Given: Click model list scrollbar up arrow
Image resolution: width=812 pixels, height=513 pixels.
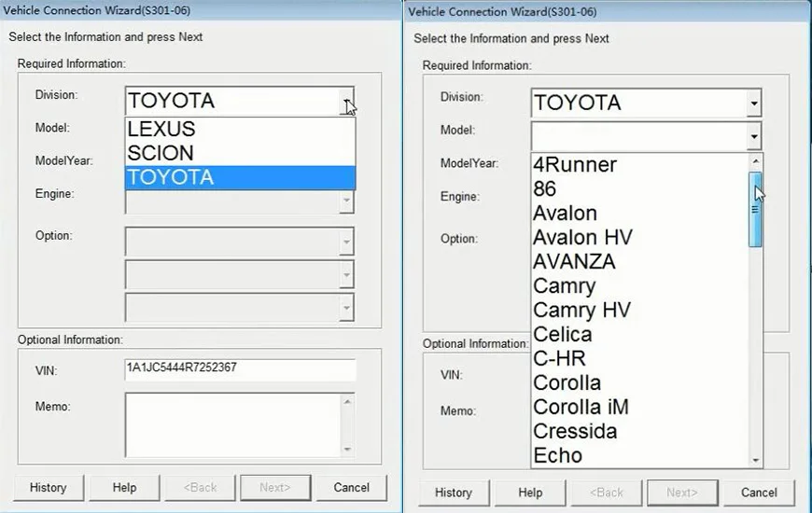Looking at the screenshot, I should click(x=756, y=161).
